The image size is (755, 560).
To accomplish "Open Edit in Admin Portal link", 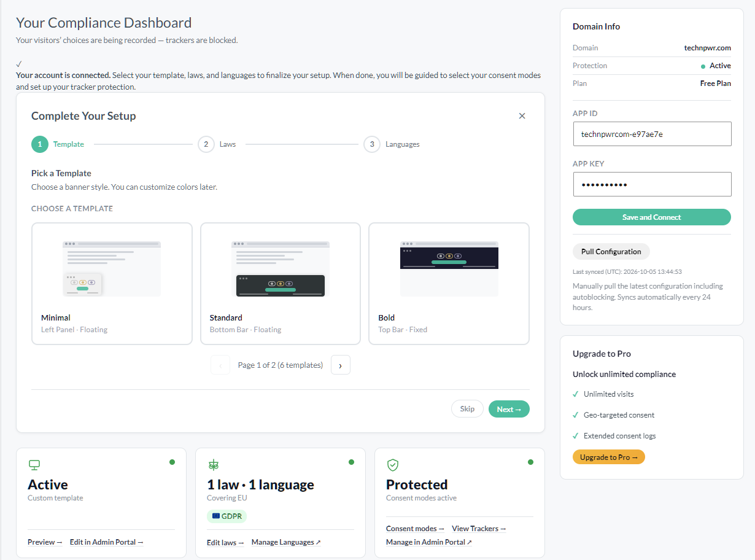I will coord(107,542).
